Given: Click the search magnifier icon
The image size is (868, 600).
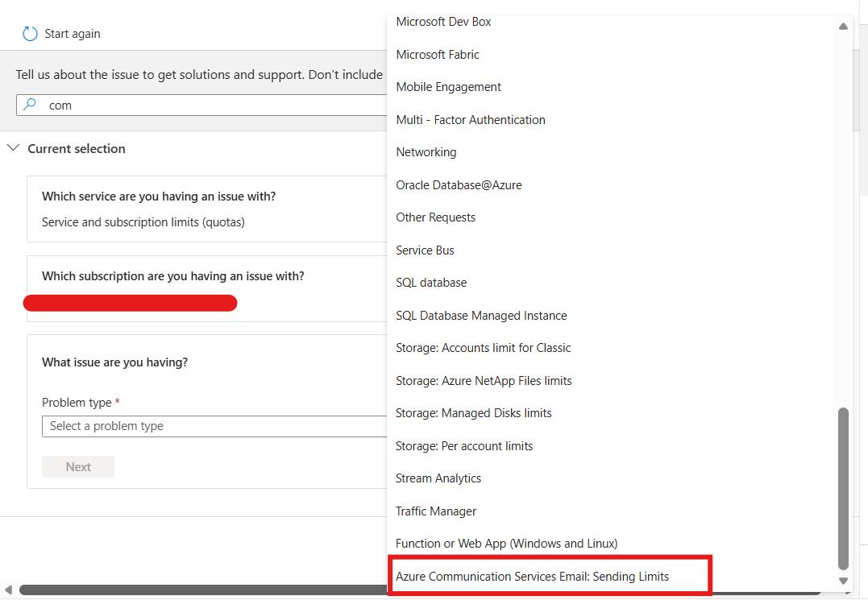Looking at the screenshot, I should pos(30,104).
